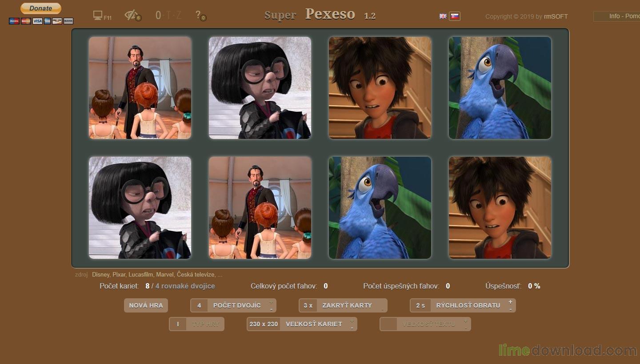The width and height of the screenshot is (640, 364).
Task: Increase flip speed with Rýchlosť obratu plus
Action: 510,302
